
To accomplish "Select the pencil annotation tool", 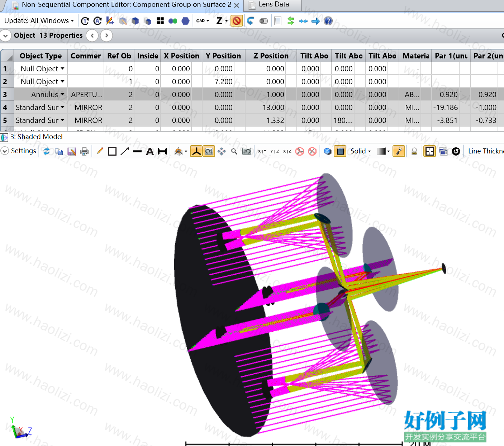I will coord(100,151).
